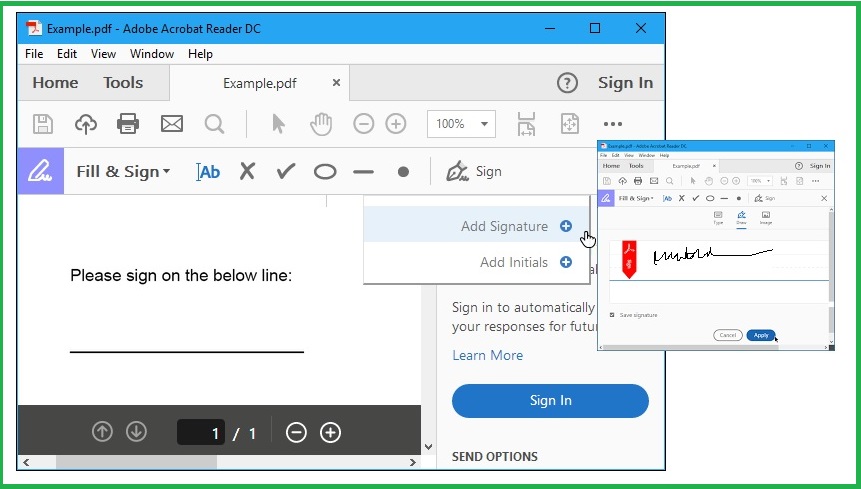The width and height of the screenshot is (861, 489).
Task: Choose Add Initials from the Sign menu
Action: click(x=477, y=262)
